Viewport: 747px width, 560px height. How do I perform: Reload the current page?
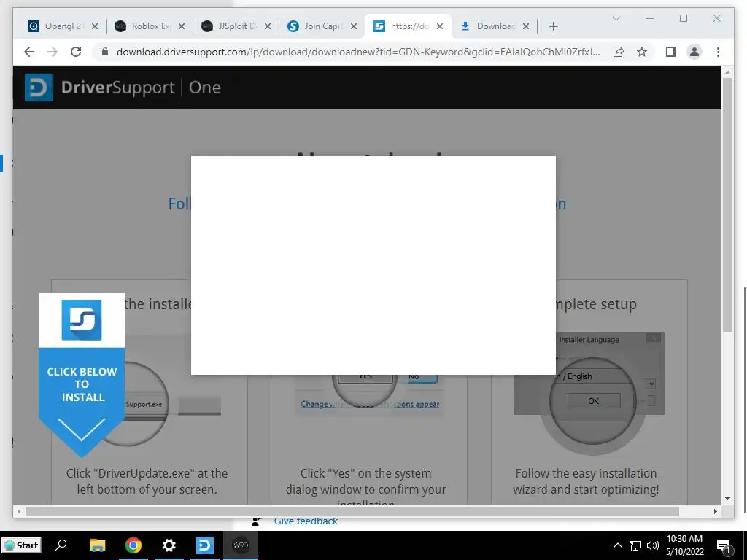[x=76, y=52]
